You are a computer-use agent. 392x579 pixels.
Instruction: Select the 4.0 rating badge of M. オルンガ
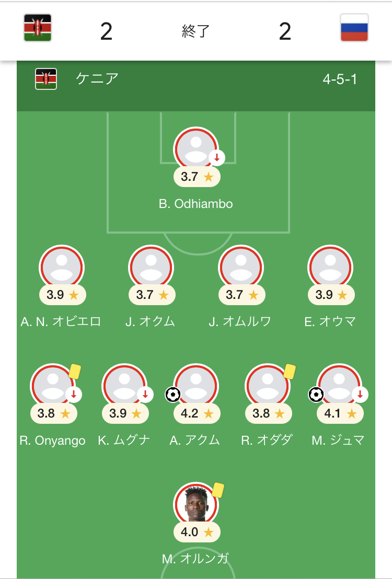(x=197, y=532)
